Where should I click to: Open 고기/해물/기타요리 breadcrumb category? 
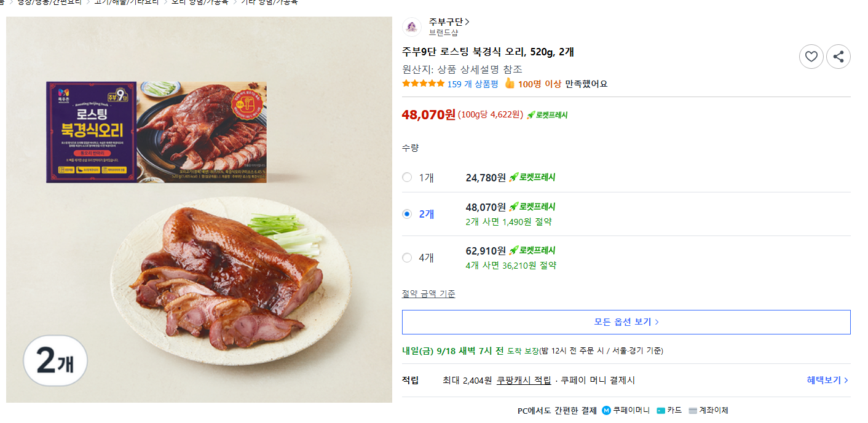coord(127,2)
